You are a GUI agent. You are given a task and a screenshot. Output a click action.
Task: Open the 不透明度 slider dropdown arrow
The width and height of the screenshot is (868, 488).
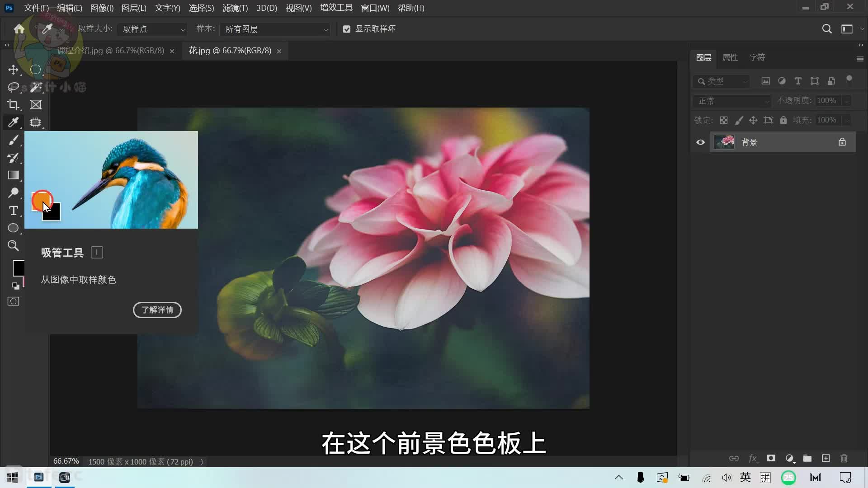pyautogui.click(x=846, y=101)
